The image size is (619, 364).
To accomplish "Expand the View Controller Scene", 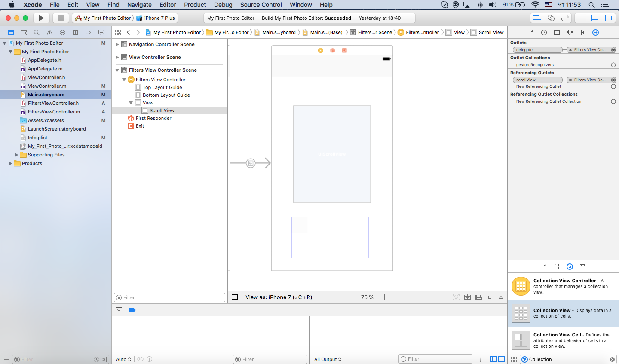I will pos(117,57).
